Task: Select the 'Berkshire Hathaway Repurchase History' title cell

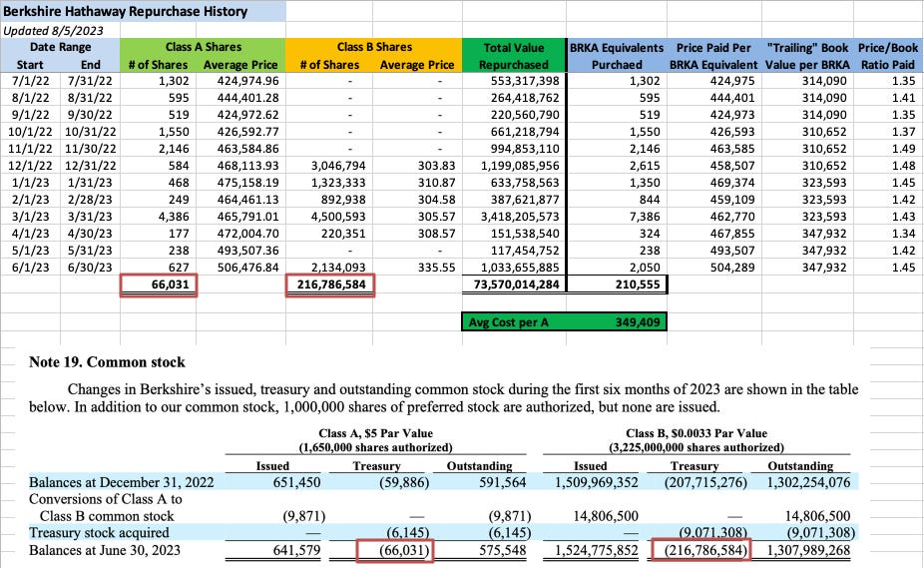Action: (x=144, y=11)
